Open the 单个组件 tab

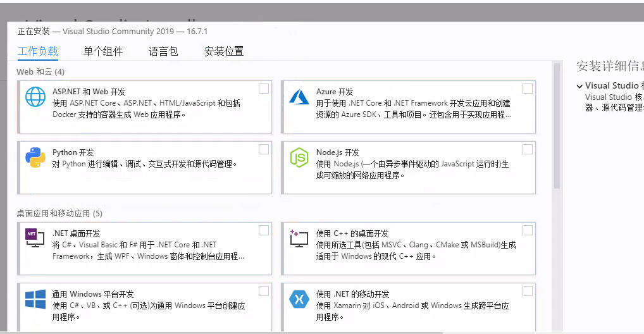pyautogui.click(x=103, y=51)
